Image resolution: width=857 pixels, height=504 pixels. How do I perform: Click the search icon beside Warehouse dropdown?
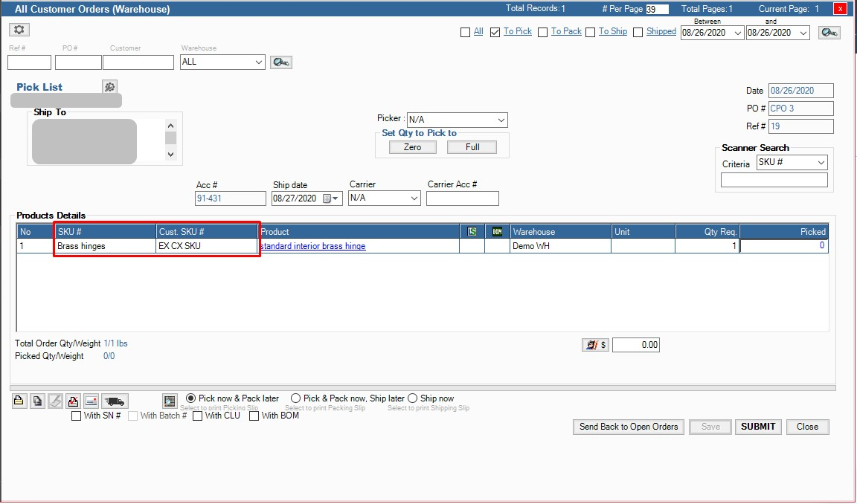click(x=280, y=62)
